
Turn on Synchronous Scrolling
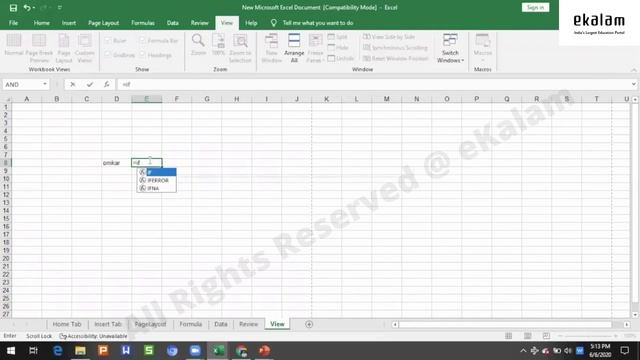coord(396,48)
